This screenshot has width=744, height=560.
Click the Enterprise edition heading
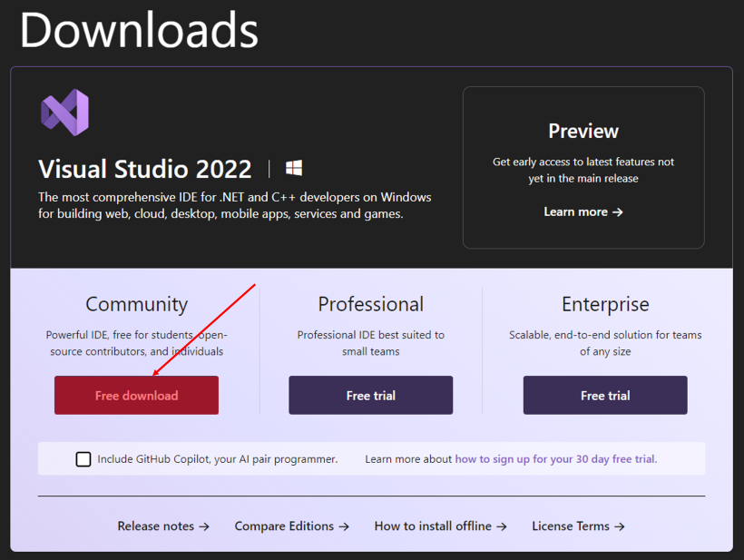coord(605,304)
